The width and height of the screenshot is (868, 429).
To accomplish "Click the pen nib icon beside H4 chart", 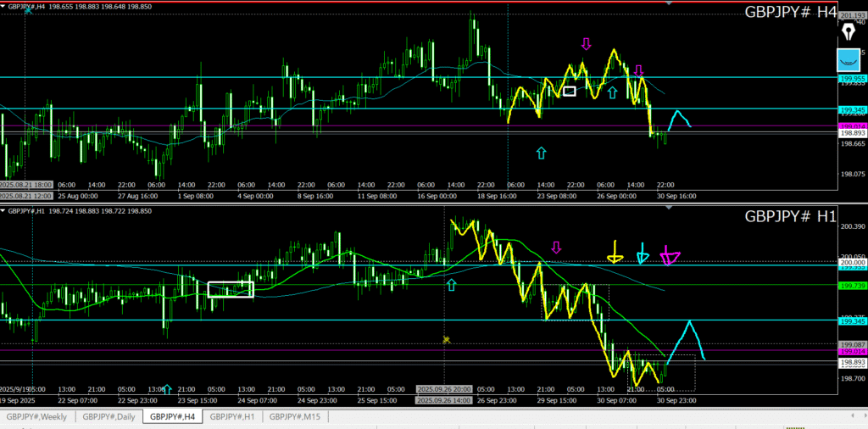I will (x=849, y=32).
